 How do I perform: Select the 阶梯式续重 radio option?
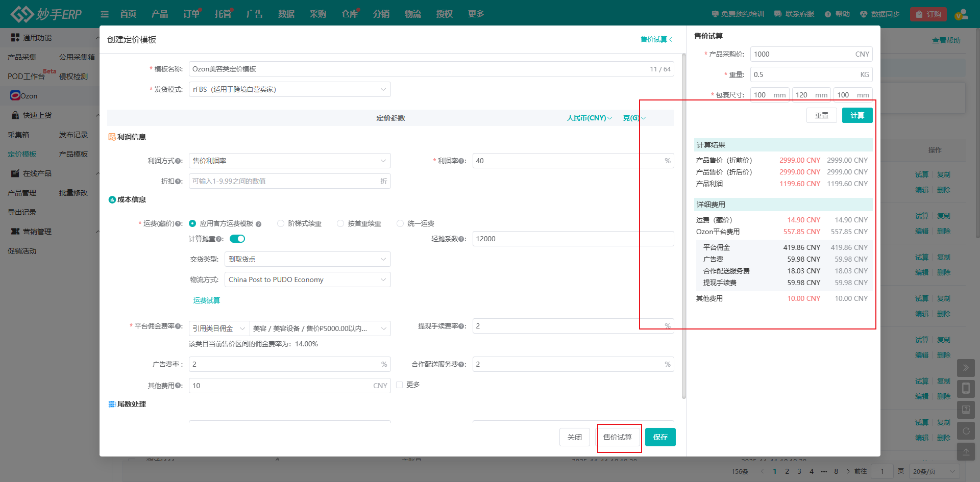[281, 223]
